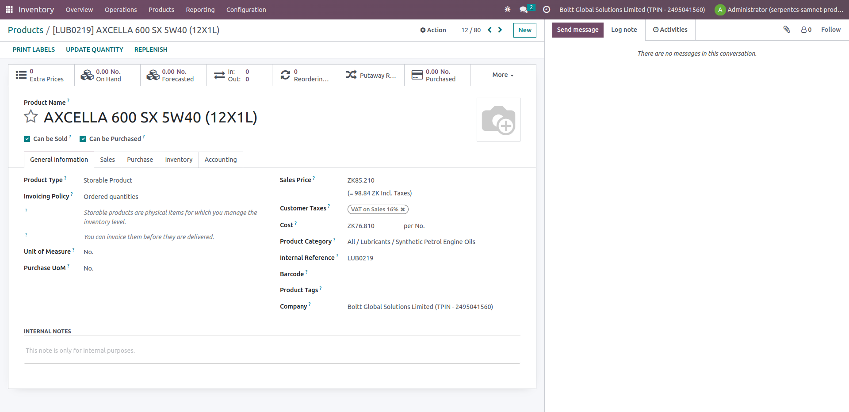Switch to Accounting tab
Image resolution: width=849 pixels, height=412 pixels.
coord(220,160)
